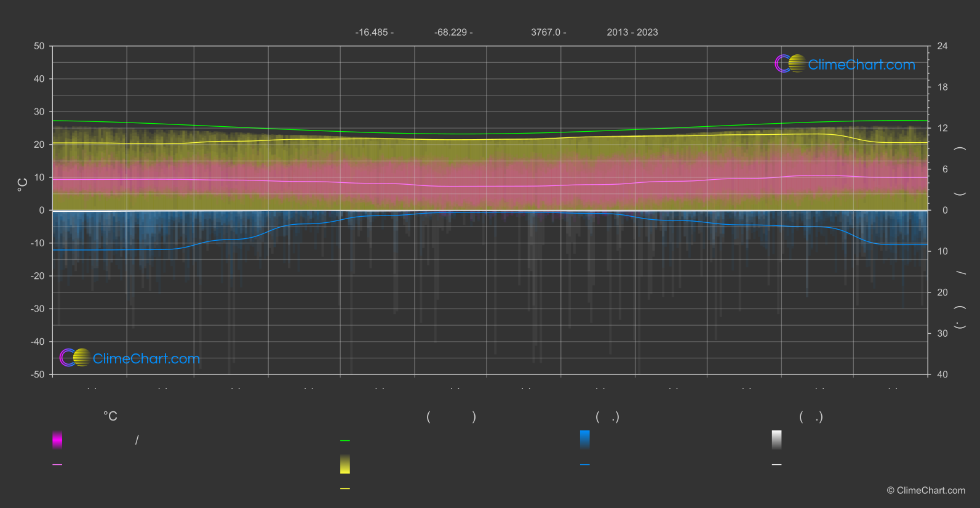The width and height of the screenshot is (980, 508).
Task: Click the rotated °C label on left axis
Action: (23, 185)
